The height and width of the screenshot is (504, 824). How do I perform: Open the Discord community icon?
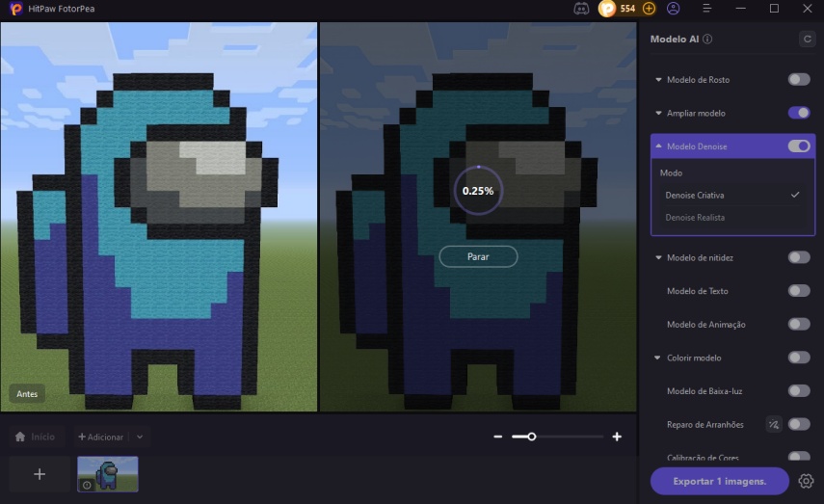[x=581, y=9]
